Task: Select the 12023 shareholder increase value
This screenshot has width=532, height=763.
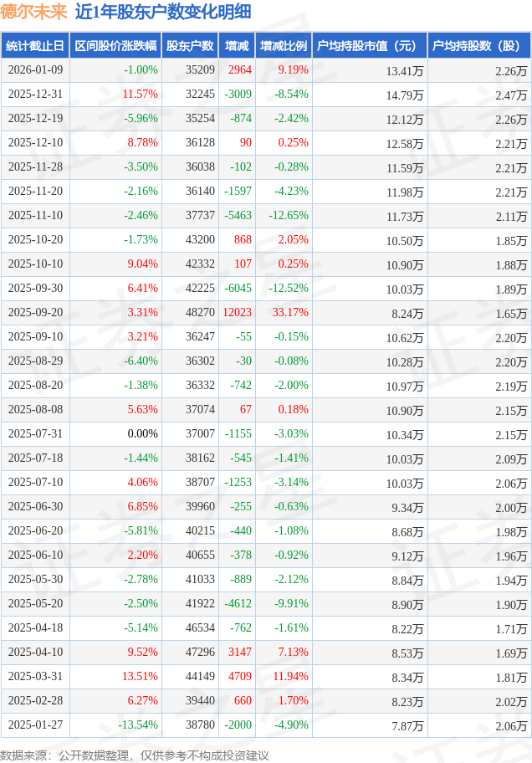Action: [238, 313]
